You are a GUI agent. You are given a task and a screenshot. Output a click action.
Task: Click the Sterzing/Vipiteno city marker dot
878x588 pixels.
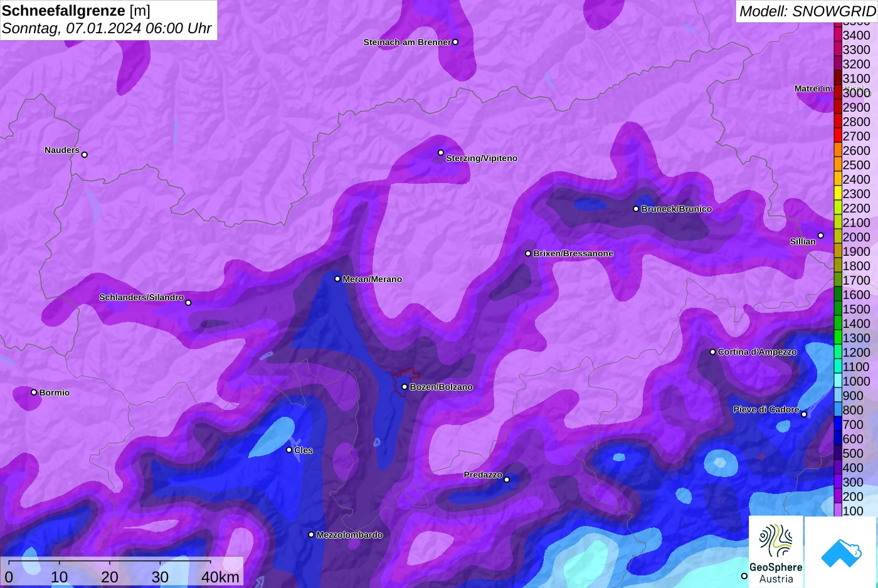click(441, 152)
